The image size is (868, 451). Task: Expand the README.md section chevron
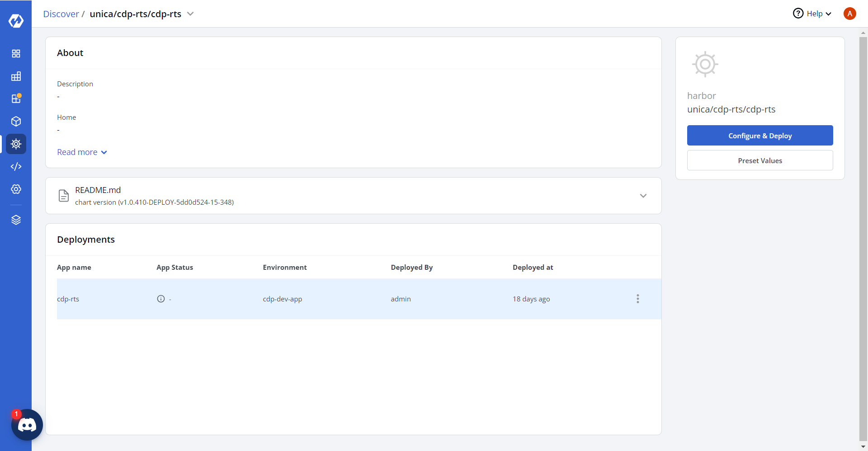click(x=643, y=196)
